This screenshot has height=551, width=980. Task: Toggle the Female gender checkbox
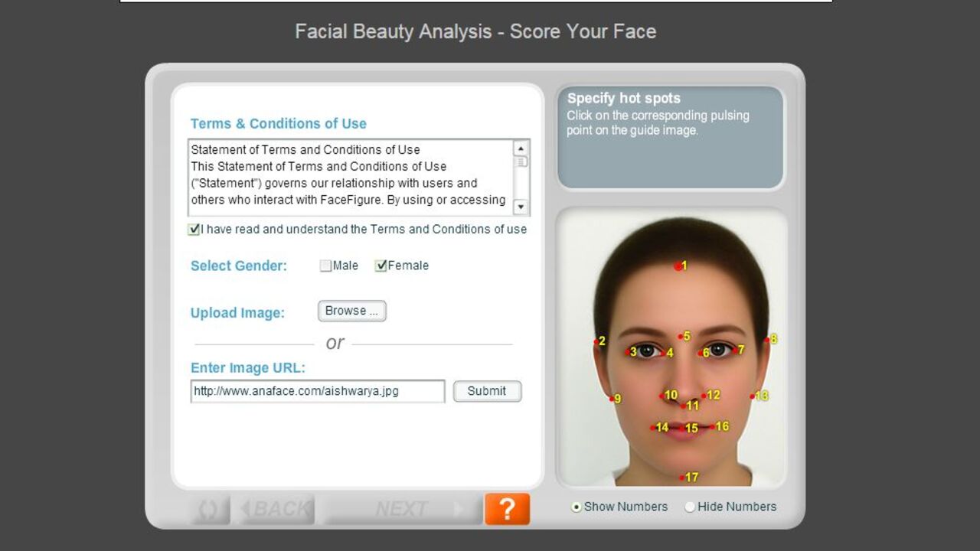[381, 266]
